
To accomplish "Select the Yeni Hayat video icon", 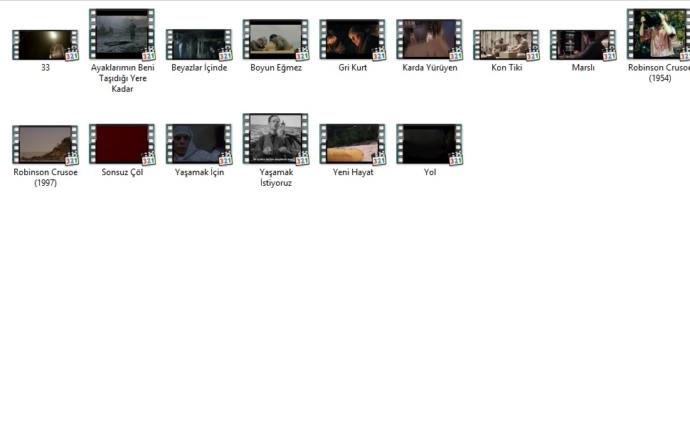I will coord(352,144).
